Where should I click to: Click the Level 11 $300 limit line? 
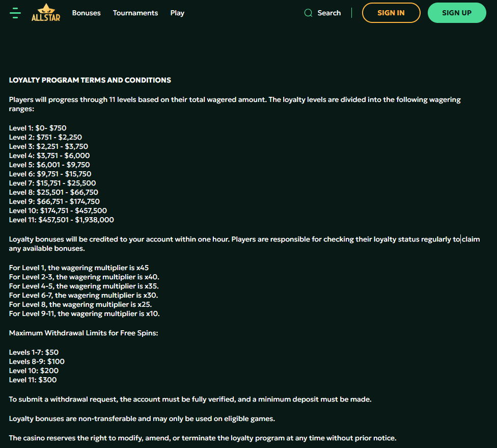tap(33, 380)
